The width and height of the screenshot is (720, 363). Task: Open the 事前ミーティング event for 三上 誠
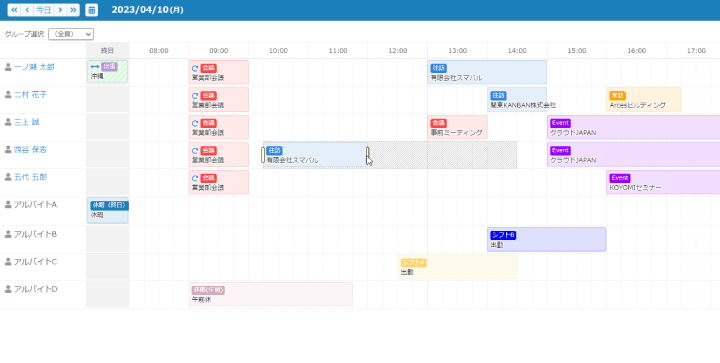(457, 127)
